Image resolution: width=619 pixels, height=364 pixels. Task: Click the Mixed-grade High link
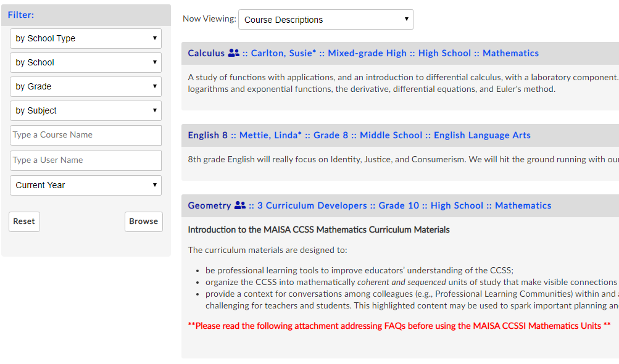pyautogui.click(x=367, y=53)
